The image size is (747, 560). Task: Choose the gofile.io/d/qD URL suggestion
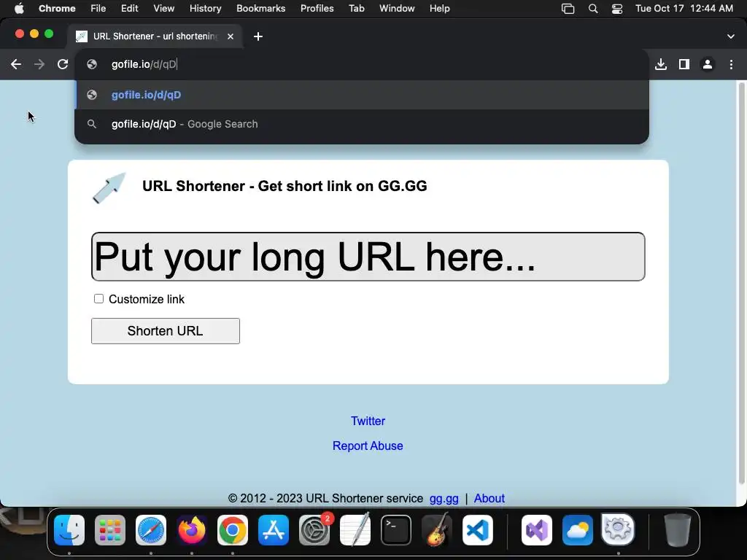362,95
